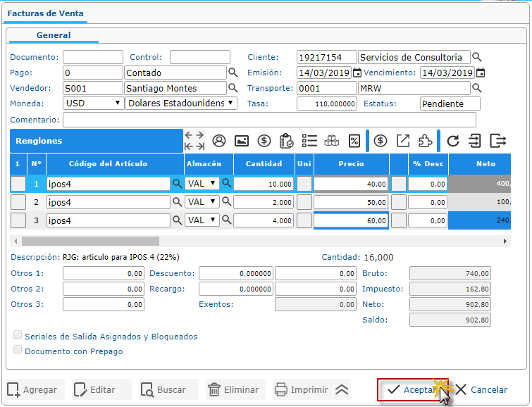Click the image picture icon in Renglones toolbar
532x407 pixels.
coord(242,141)
